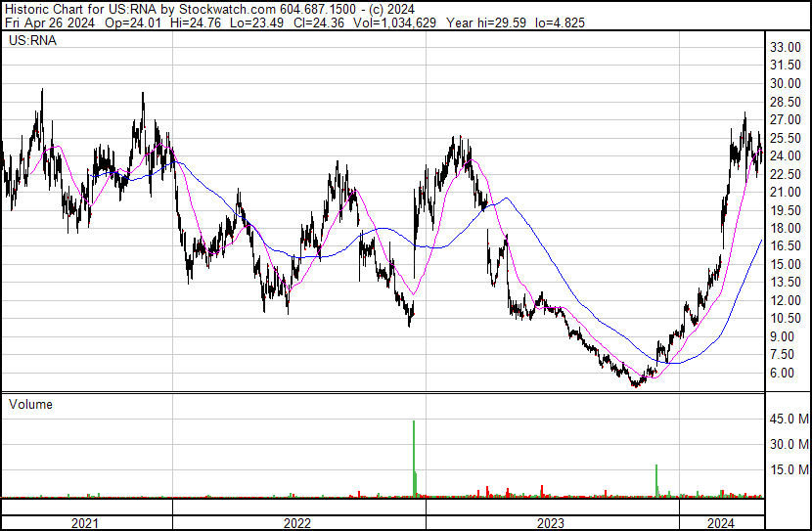The image size is (812, 531).
Task: Click the 31.50 price axis label
Action: [x=786, y=66]
